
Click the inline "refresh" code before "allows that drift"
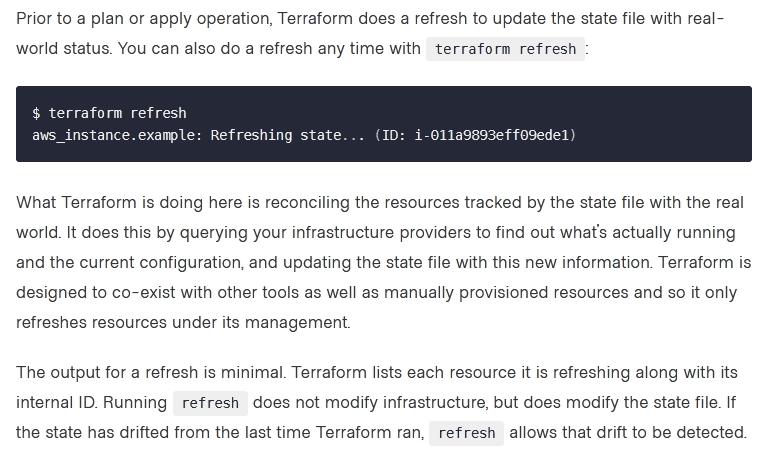(466, 433)
